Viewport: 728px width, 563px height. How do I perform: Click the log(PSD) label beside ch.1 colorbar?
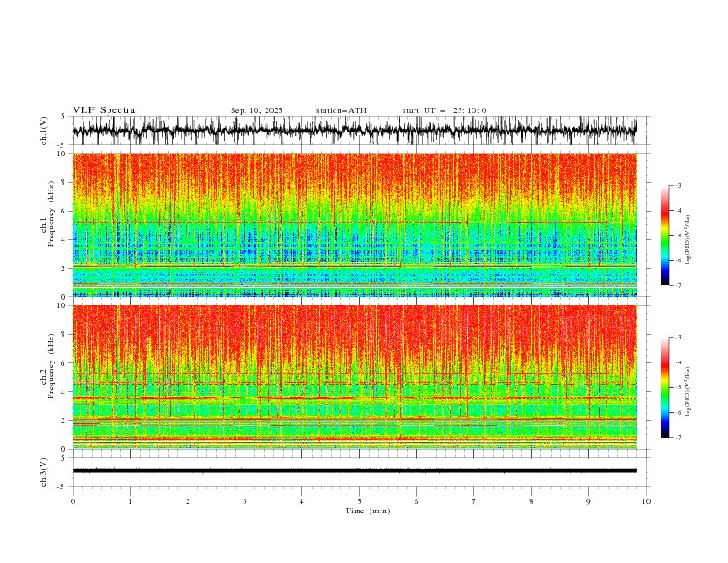(688, 240)
